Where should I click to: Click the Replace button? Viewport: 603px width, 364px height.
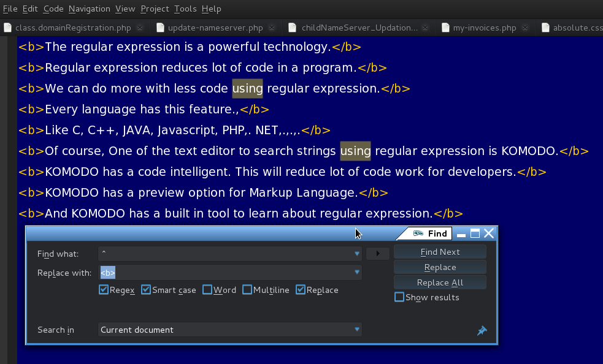coord(440,267)
